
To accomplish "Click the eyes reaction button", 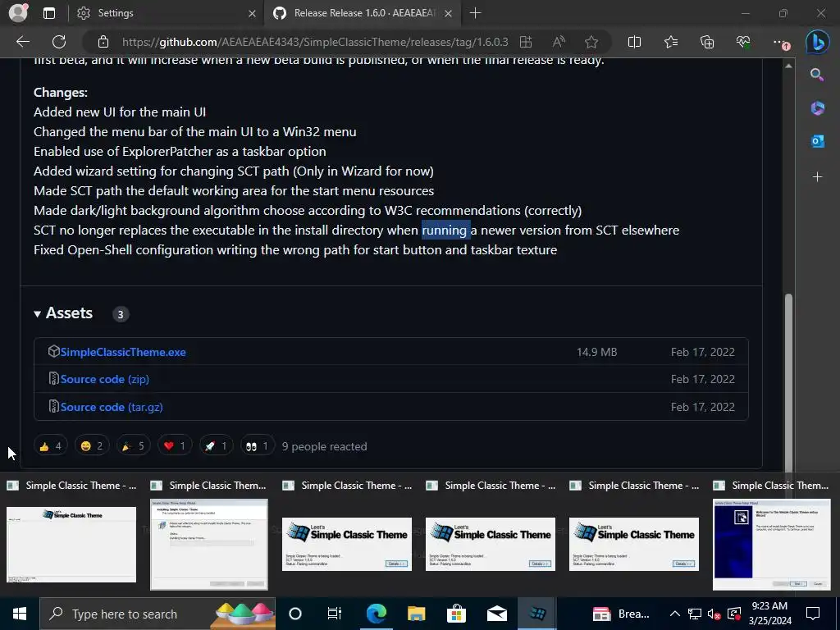I will point(257,445).
